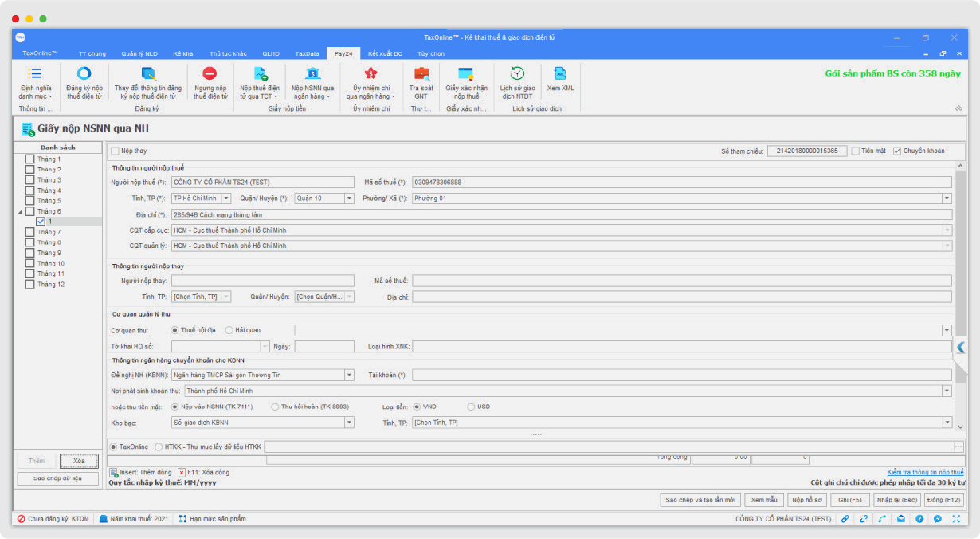Click Đăng ký nộp thuế điện tử icon
980x539 pixels.
coord(84,75)
